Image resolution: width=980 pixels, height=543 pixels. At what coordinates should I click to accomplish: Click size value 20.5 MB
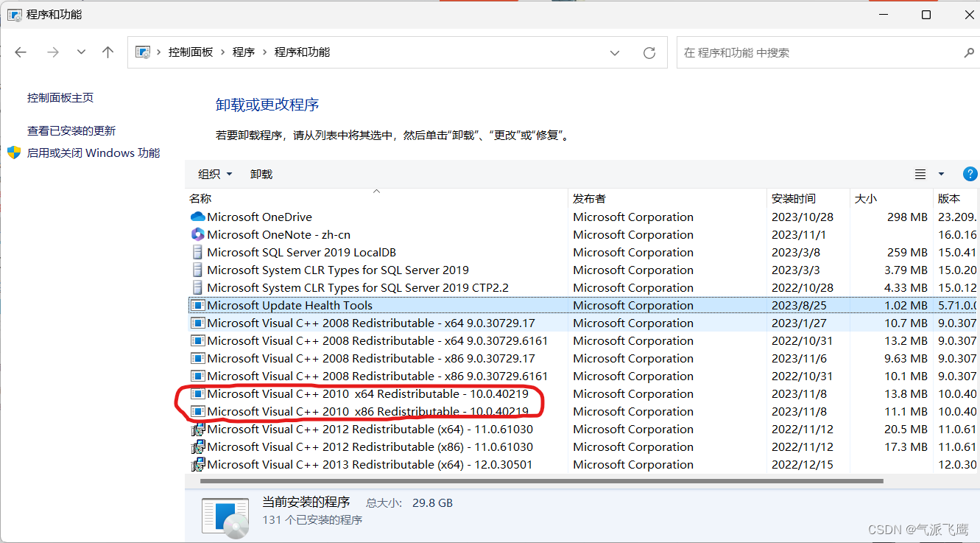coord(906,429)
